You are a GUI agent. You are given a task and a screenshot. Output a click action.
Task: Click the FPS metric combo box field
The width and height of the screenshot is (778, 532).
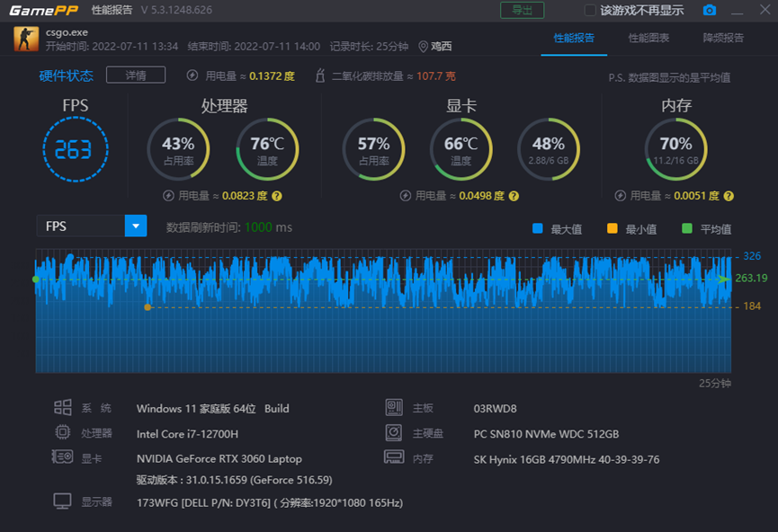(79, 226)
